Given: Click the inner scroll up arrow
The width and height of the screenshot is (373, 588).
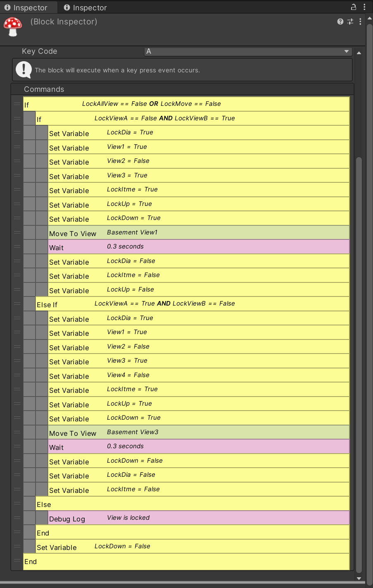Looking at the screenshot, I should (x=359, y=53).
